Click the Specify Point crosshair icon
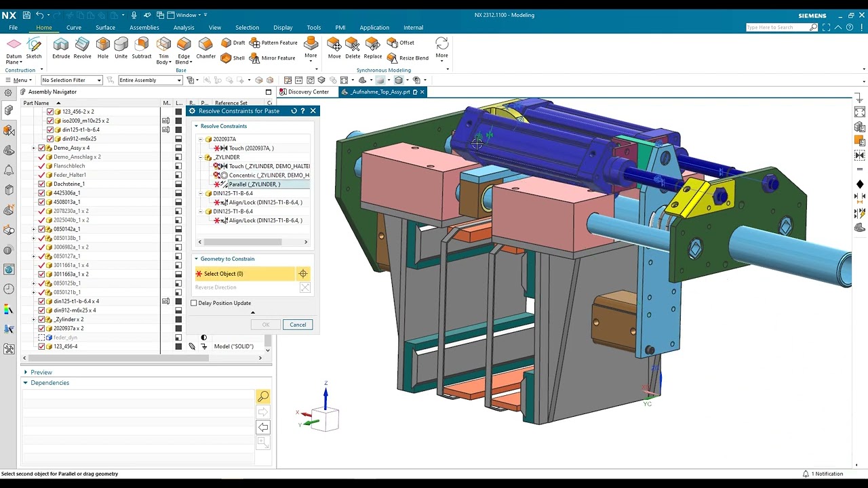This screenshot has width=868, height=488. tap(303, 274)
